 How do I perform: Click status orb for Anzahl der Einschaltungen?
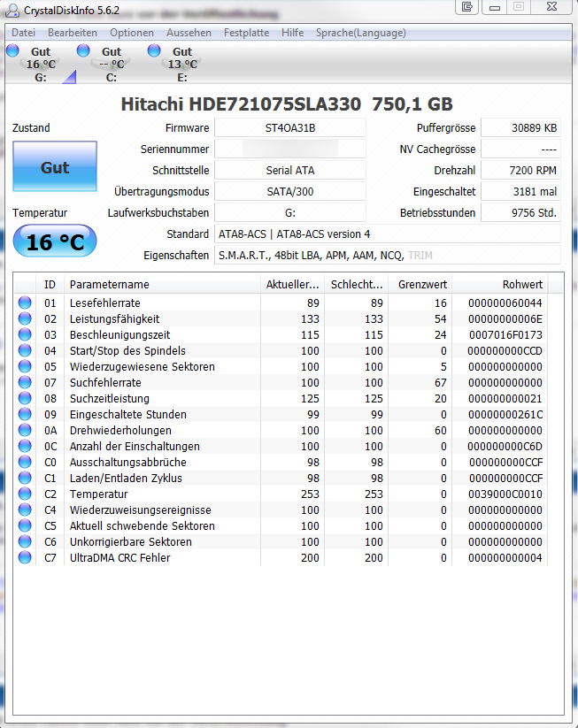[x=25, y=446]
